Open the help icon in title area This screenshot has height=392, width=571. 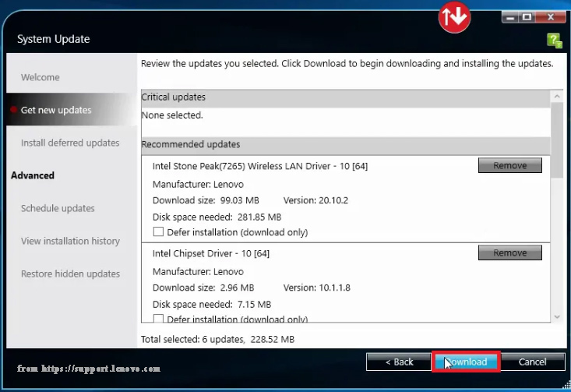[x=555, y=40]
